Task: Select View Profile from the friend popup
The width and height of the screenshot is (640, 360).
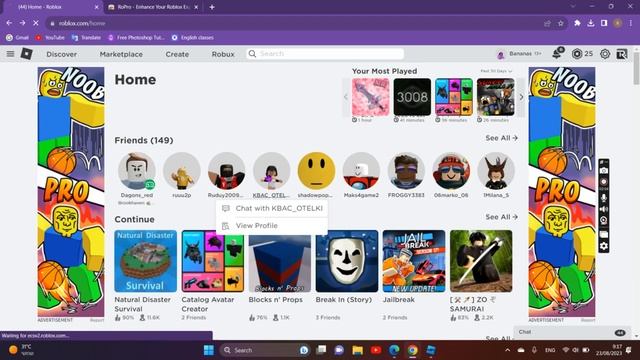Action: [272, 225]
